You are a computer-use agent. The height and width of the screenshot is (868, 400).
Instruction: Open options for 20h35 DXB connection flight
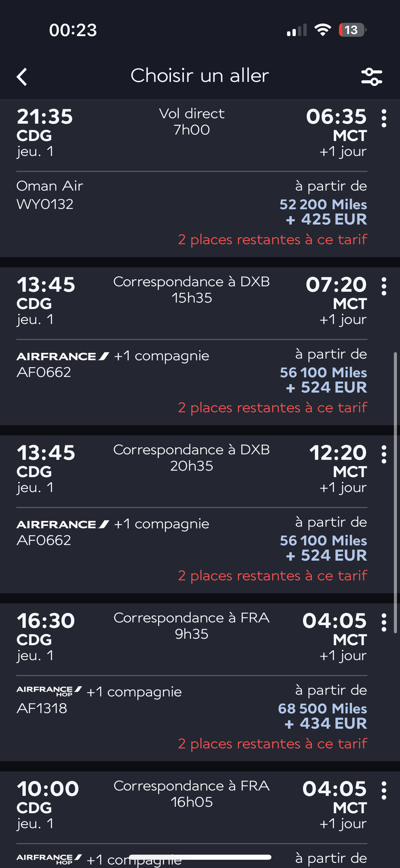click(383, 454)
